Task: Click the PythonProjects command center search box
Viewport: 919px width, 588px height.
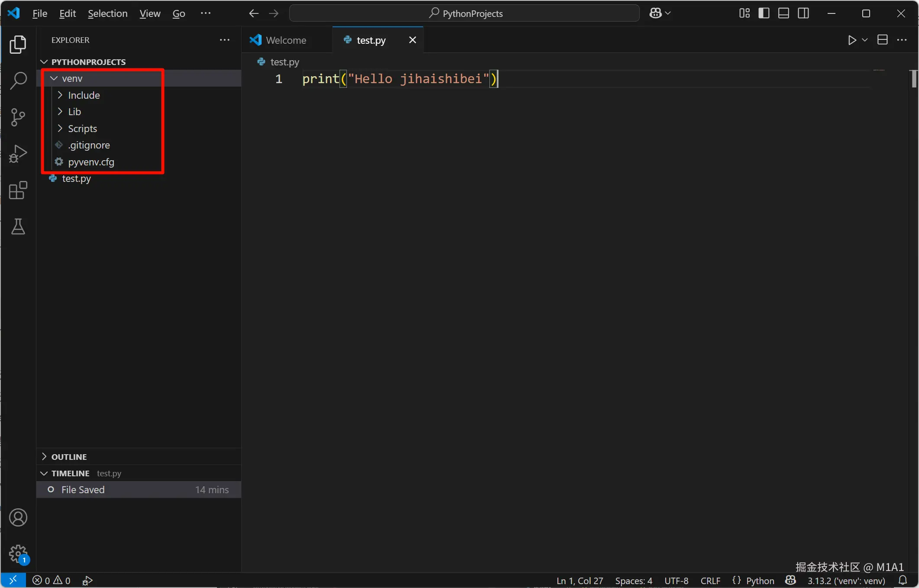Action: [x=464, y=13]
